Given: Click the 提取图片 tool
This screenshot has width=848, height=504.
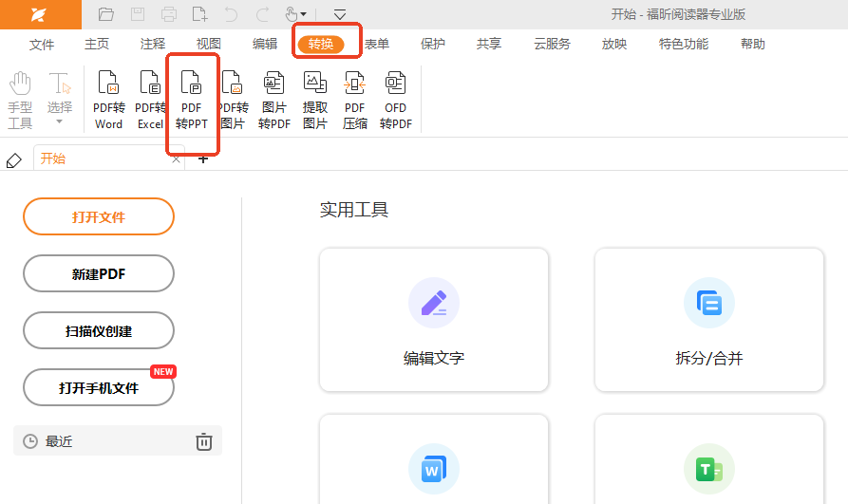Looking at the screenshot, I should [314, 100].
